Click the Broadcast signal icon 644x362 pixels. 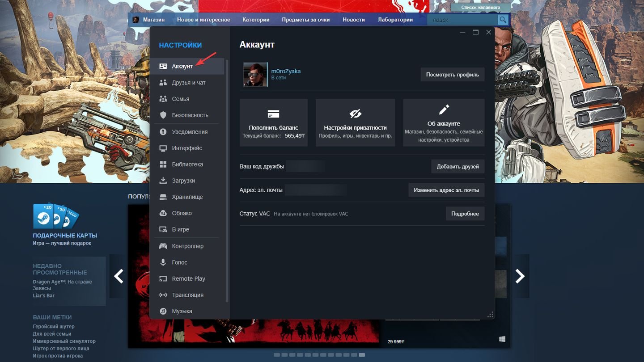(x=163, y=295)
